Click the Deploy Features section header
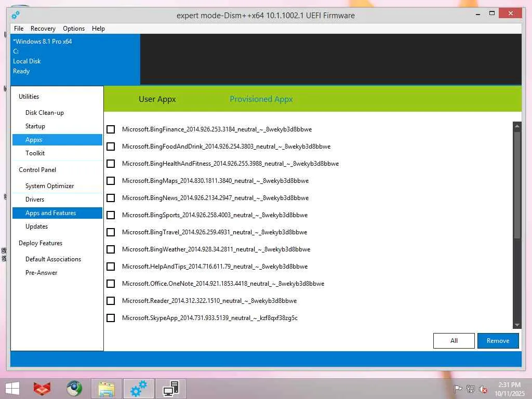532x399 pixels. point(41,243)
